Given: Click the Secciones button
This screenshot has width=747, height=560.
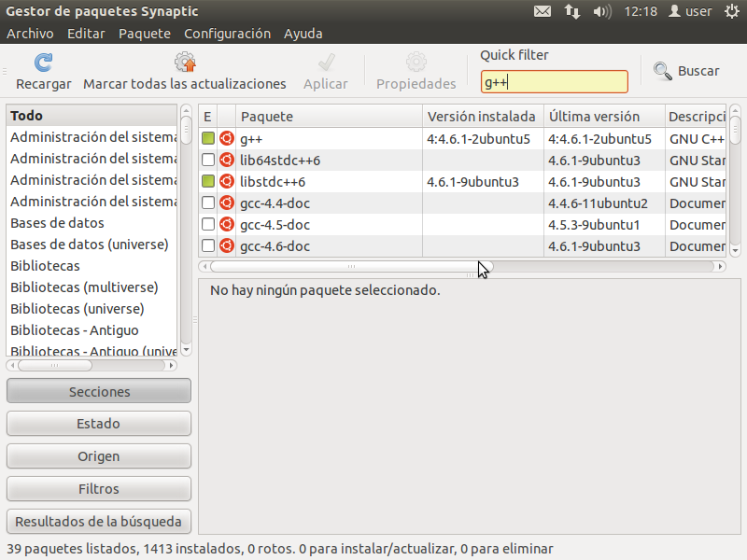Looking at the screenshot, I should (x=99, y=391).
